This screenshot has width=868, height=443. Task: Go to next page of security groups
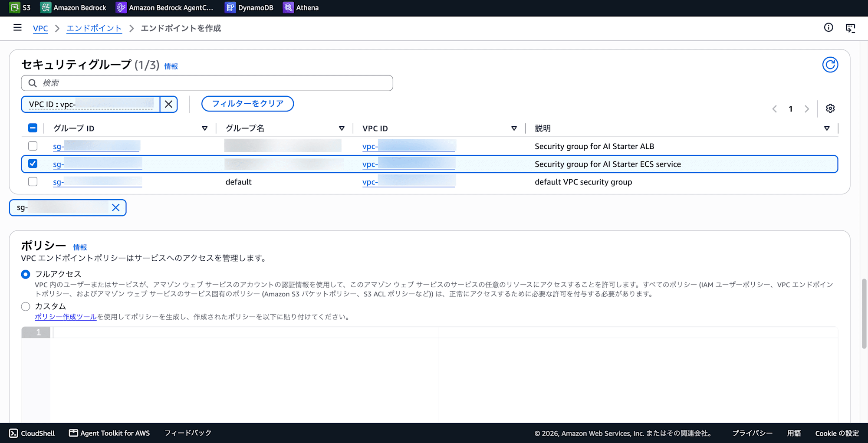click(x=807, y=109)
